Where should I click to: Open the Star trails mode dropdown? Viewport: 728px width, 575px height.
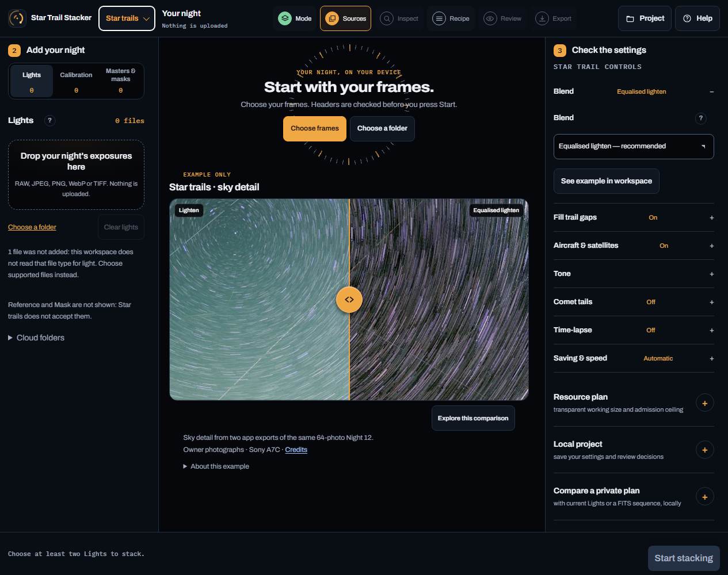click(127, 18)
